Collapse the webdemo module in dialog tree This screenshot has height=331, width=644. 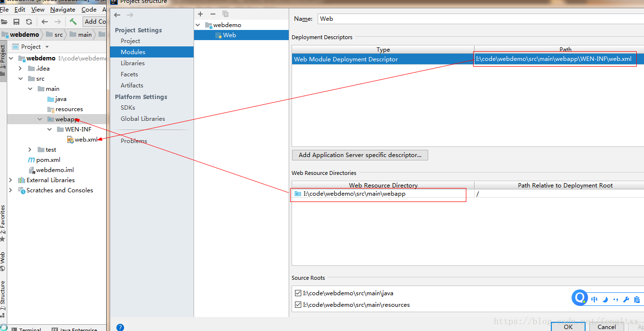point(198,25)
